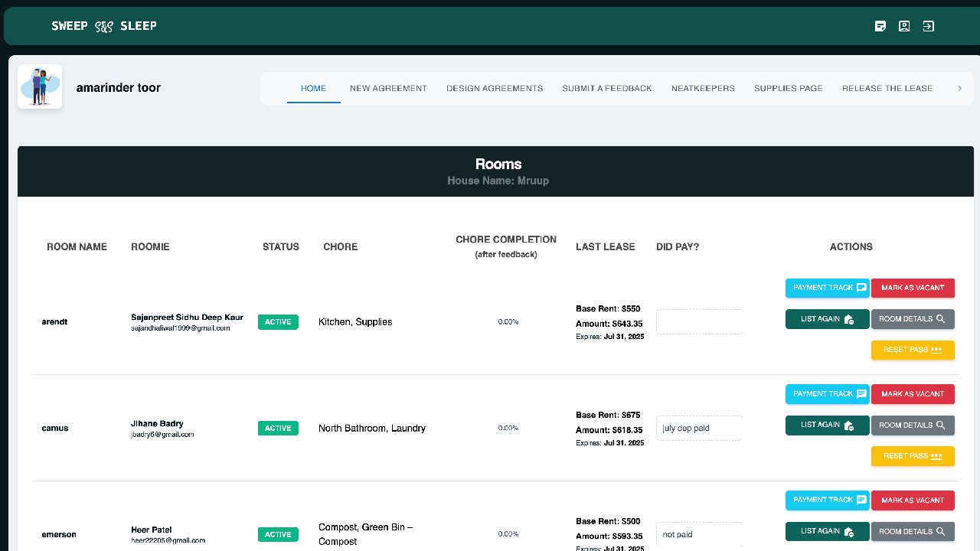Open Release the Lease tab
This screenshot has width=980, height=551.
pos(887,89)
